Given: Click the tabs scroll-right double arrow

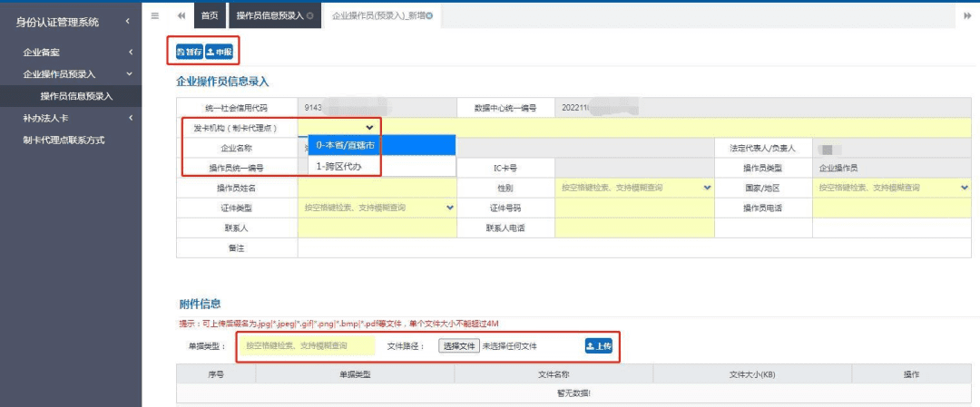Looking at the screenshot, I should (x=967, y=15).
